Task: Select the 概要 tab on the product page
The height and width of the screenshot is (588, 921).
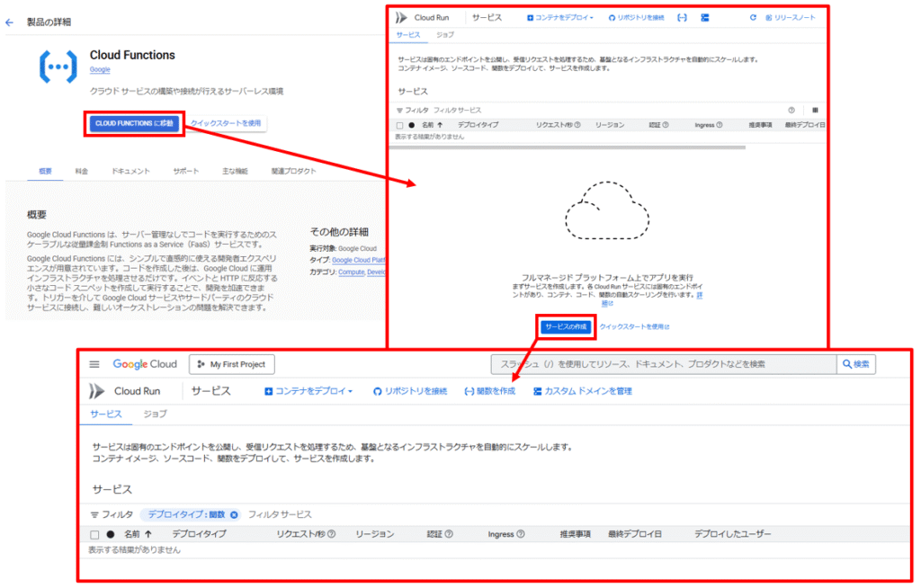Action: click(45, 171)
